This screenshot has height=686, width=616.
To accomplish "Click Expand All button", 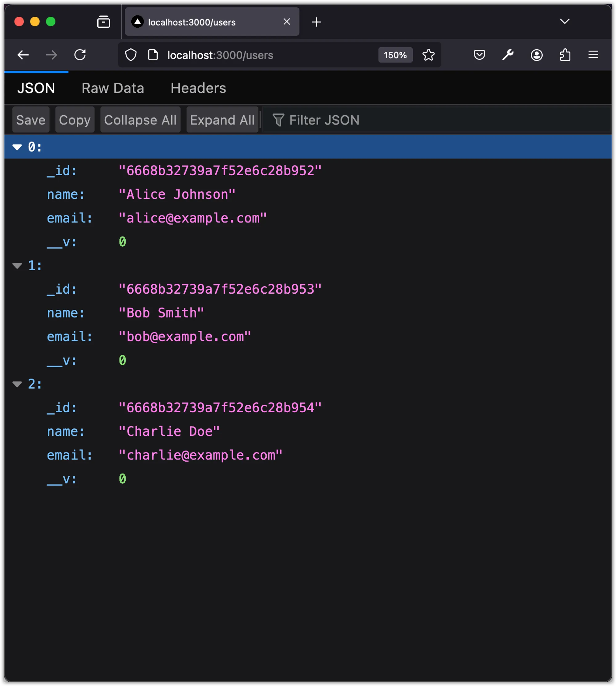I will (222, 120).
